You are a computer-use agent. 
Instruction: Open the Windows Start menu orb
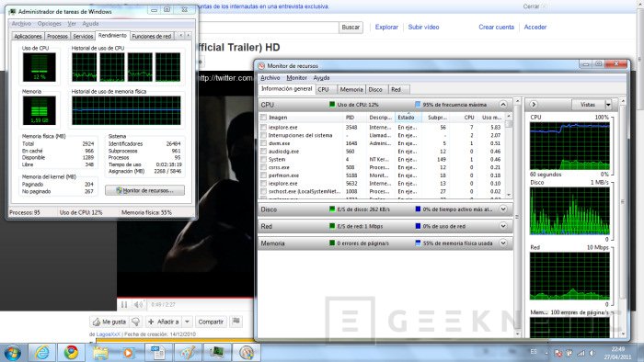tap(12, 353)
